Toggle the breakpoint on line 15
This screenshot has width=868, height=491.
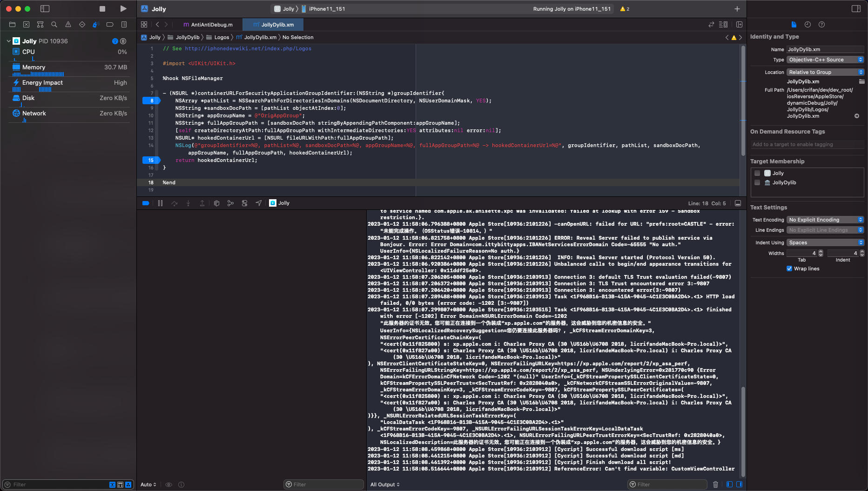pyautogui.click(x=151, y=160)
